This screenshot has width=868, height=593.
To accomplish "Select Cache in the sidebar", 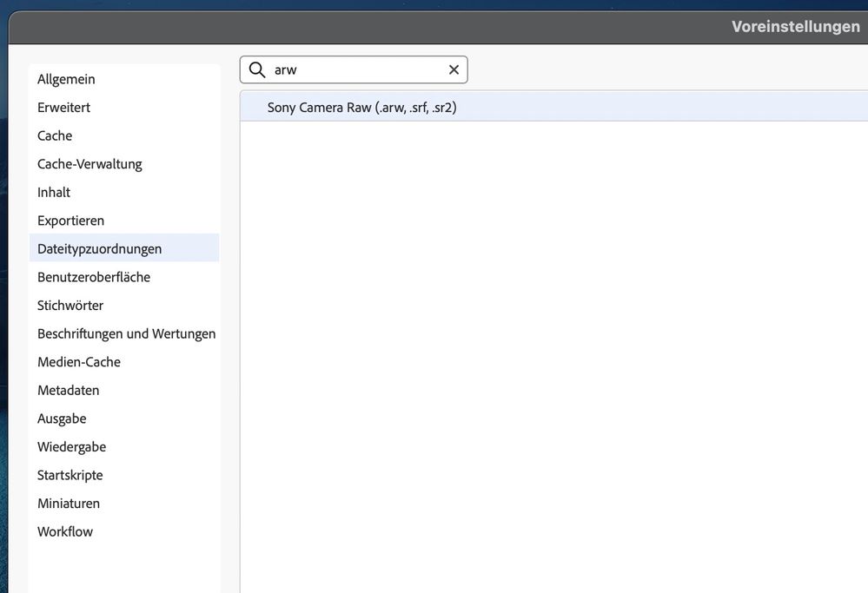I will (55, 135).
